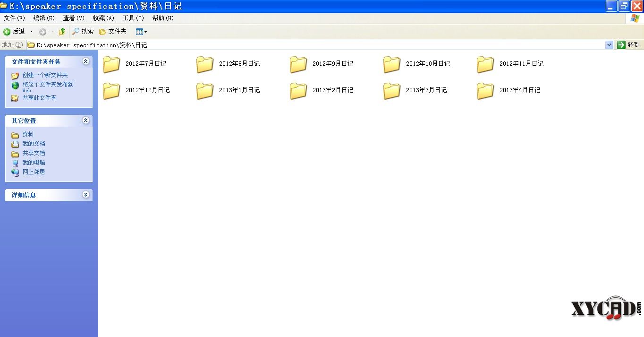The image size is (644, 337).
Task: Go up one folder level icon
Action: pos(62,32)
